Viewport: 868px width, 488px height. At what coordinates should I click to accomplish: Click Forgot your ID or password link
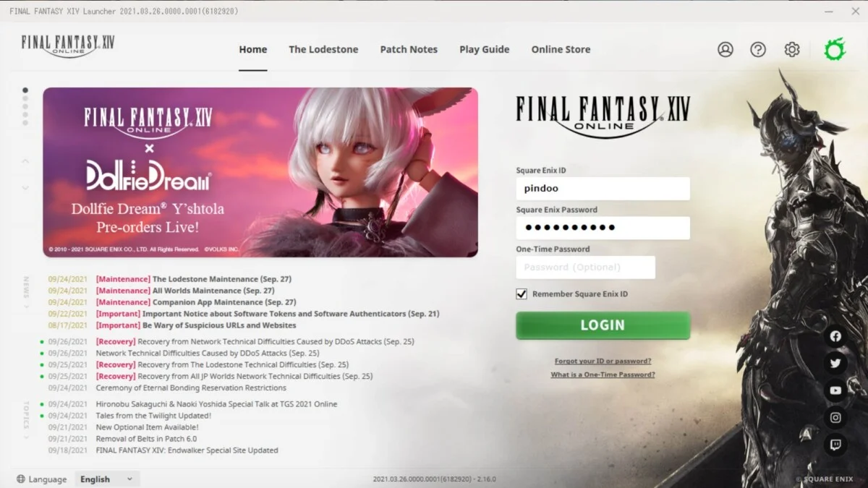pyautogui.click(x=603, y=361)
